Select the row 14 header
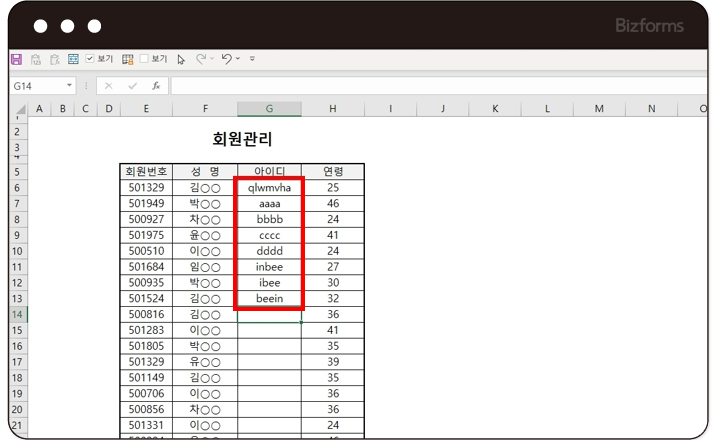Image resolution: width=715 pixels, height=440 pixels. [17, 314]
